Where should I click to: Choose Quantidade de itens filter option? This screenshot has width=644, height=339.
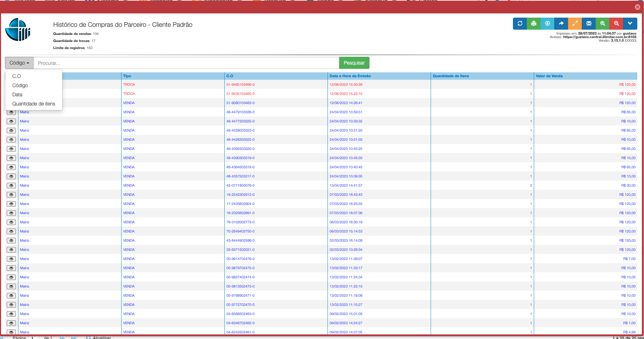(34, 104)
